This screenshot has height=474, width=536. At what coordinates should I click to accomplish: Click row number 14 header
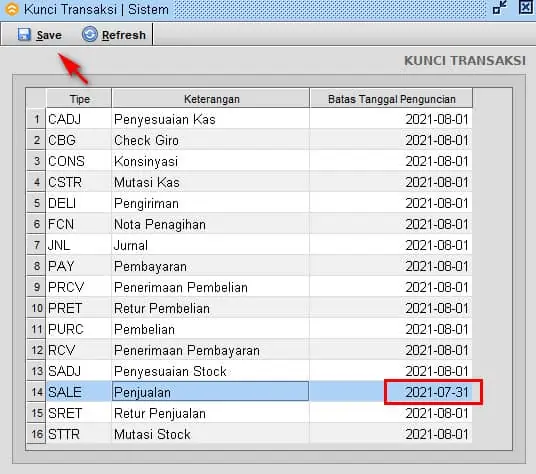(36, 392)
